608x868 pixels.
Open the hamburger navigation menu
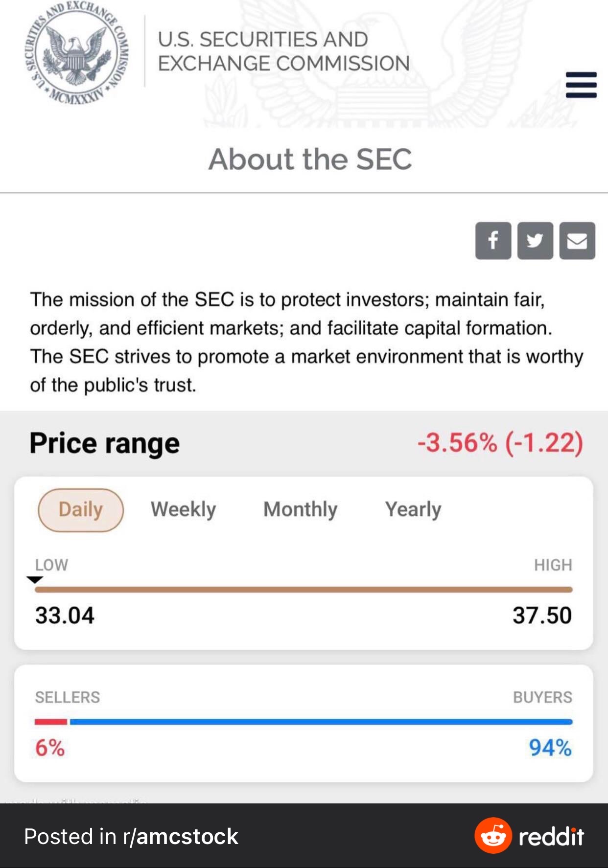(581, 85)
